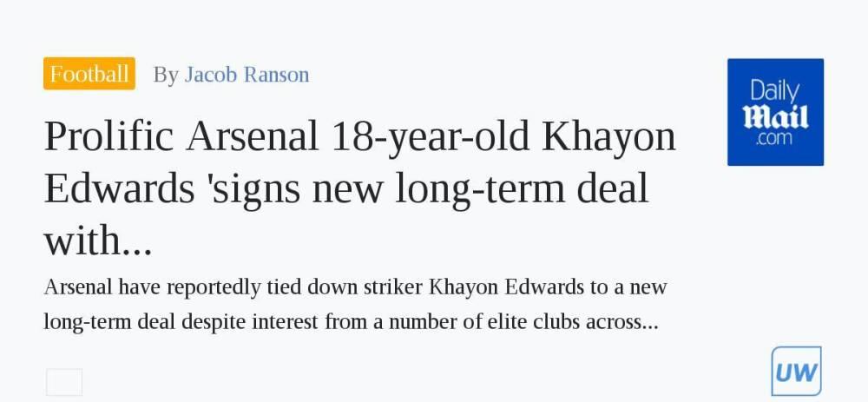Open the Khayon Edwards article headline
Viewport: 868px width, 402px height.
[x=360, y=188]
